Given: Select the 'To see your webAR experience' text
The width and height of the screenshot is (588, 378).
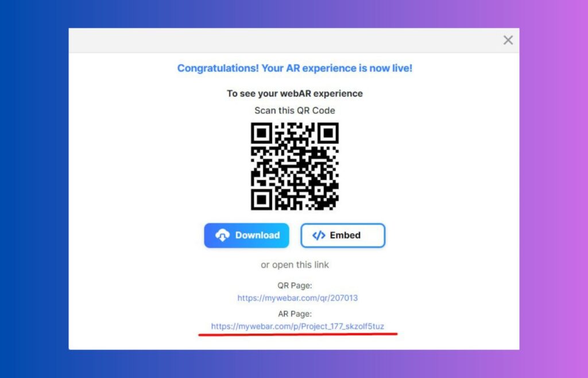Looking at the screenshot, I should tap(295, 94).
